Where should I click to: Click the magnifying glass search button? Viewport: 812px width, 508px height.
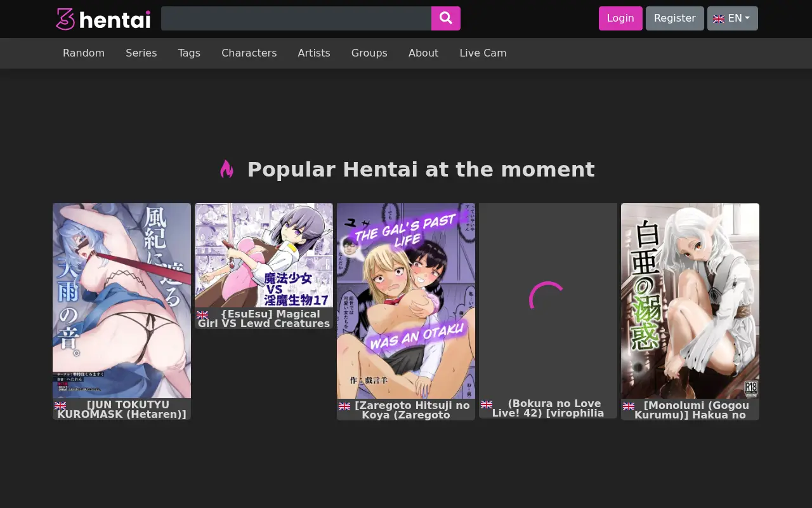point(446,18)
